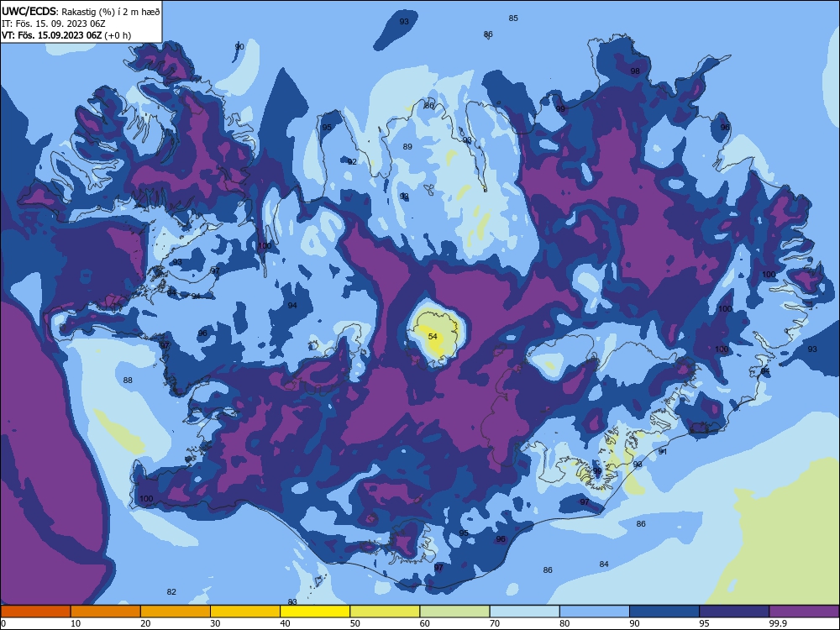Click the legend tick label 80
The image size is (840, 630).
pyautogui.click(x=565, y=623)
